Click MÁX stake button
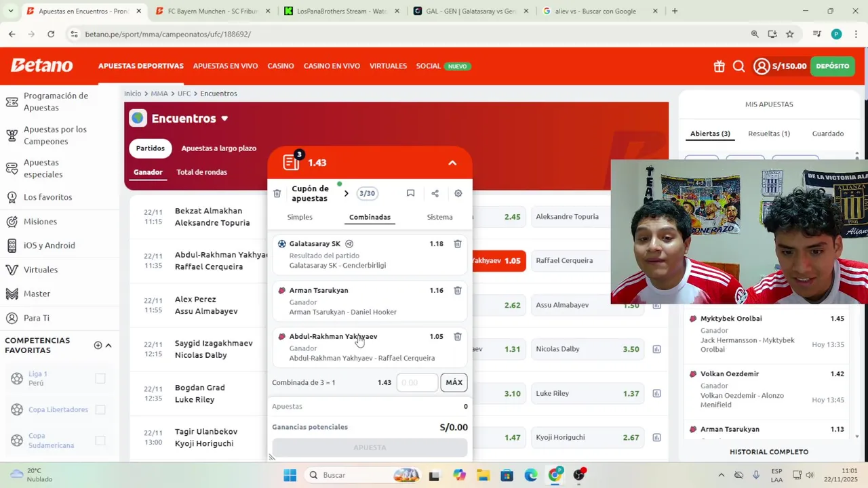This screenshot has height=488, width=868. (x=454, y=383)
